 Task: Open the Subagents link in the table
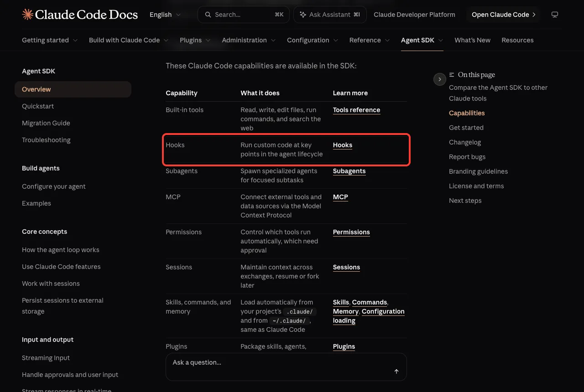point(349,171)
